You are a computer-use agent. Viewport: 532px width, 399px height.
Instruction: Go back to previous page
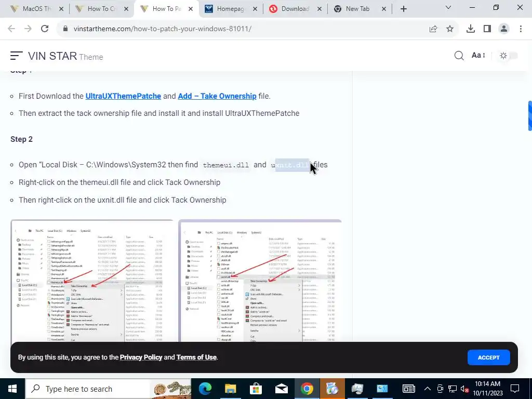[x=11, y=29]
